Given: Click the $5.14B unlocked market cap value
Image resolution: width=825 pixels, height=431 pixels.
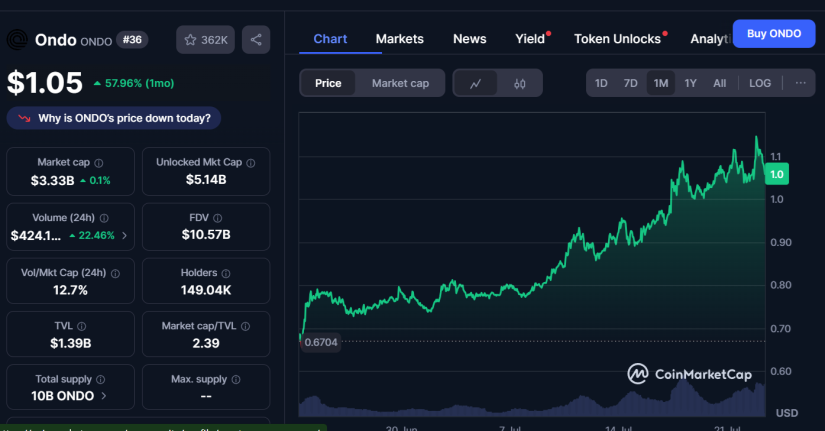Looking at the screenshot, I should tap(206, 180).
